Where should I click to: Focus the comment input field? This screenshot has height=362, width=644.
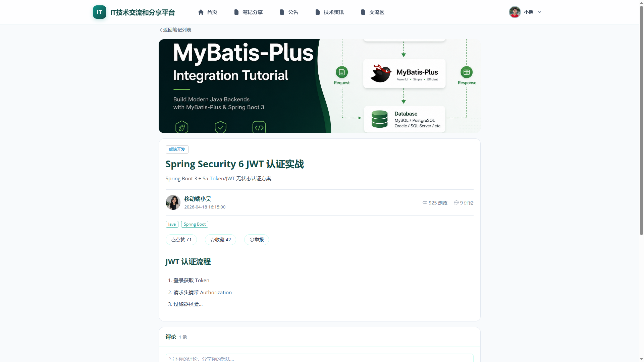319,358
